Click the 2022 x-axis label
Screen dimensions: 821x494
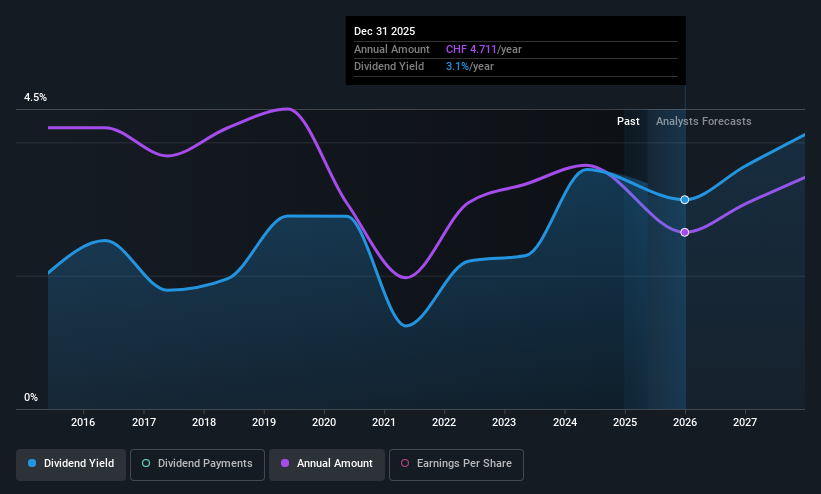(x=444, y=422)
